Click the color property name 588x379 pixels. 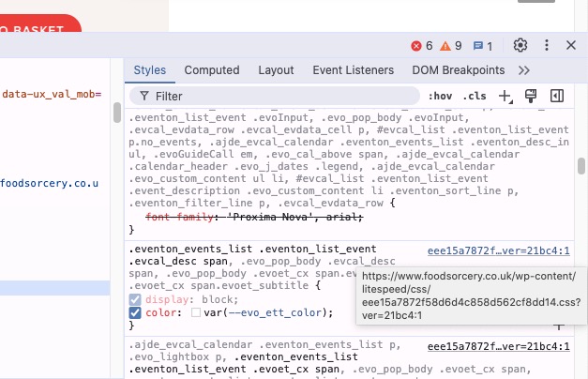(161, 312)
